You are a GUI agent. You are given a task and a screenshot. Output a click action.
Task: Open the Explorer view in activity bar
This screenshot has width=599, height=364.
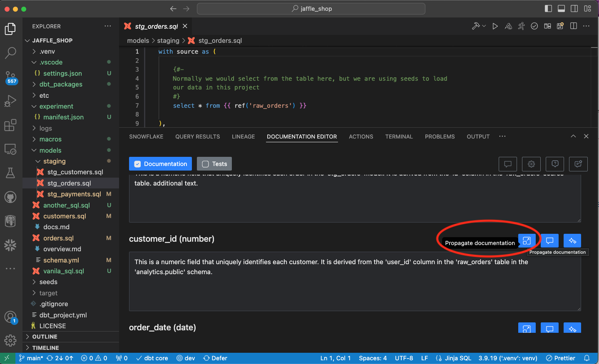[10, 29]
